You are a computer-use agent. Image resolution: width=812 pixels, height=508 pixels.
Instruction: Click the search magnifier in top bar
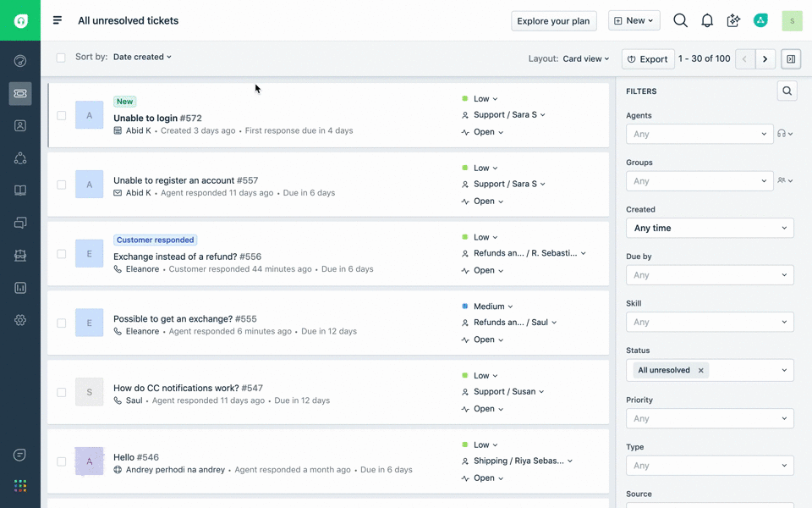click(x=680, y=21)
